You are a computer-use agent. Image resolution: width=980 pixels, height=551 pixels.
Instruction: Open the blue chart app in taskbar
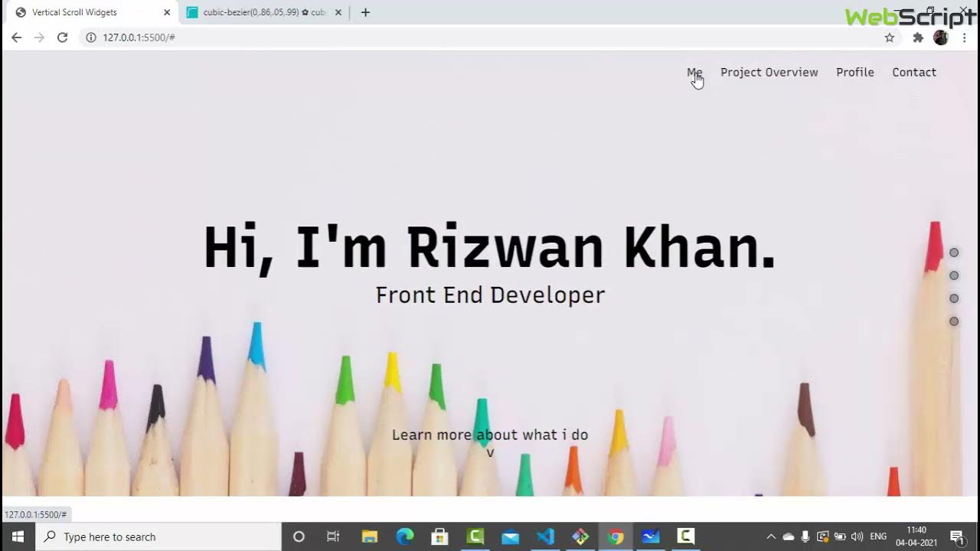coord(651,536)
